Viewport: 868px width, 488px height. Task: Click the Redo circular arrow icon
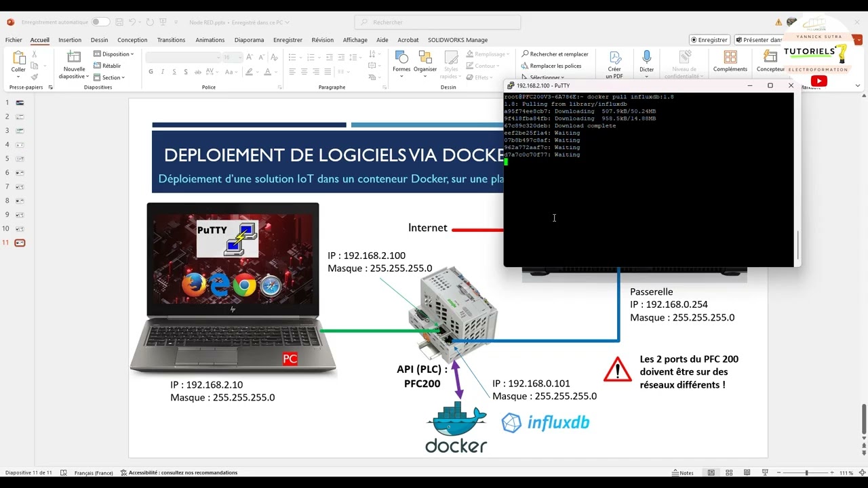pos(150,22)
